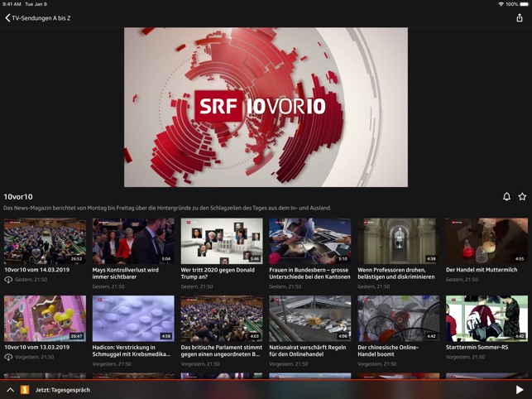Select the show description 'Das News-Magazin berichtet'

167,208
